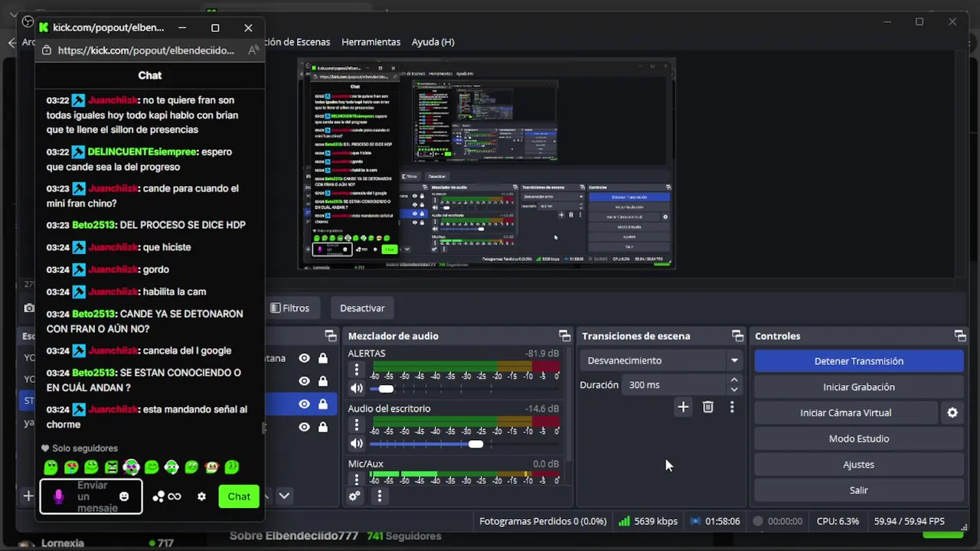Screen dimensions: 980x551
Task: Click the purple microphone icon in Kick chat
Action: pyautogui.click(x=58, y=497)
